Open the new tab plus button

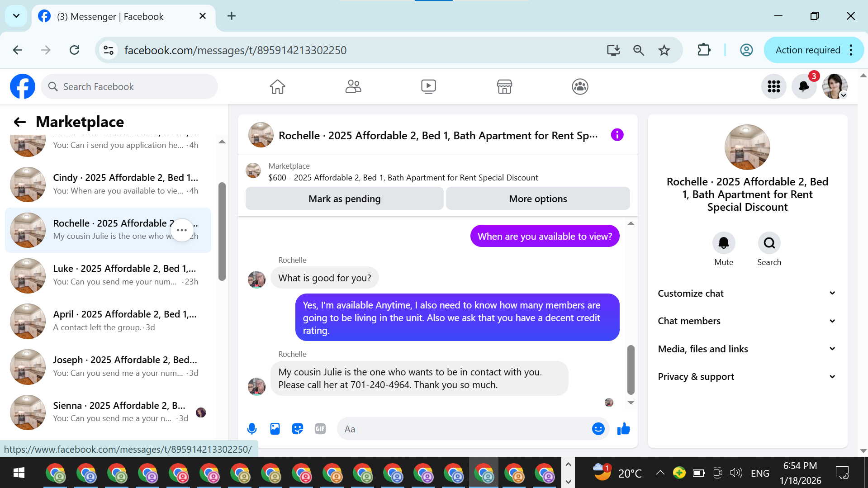232,16
